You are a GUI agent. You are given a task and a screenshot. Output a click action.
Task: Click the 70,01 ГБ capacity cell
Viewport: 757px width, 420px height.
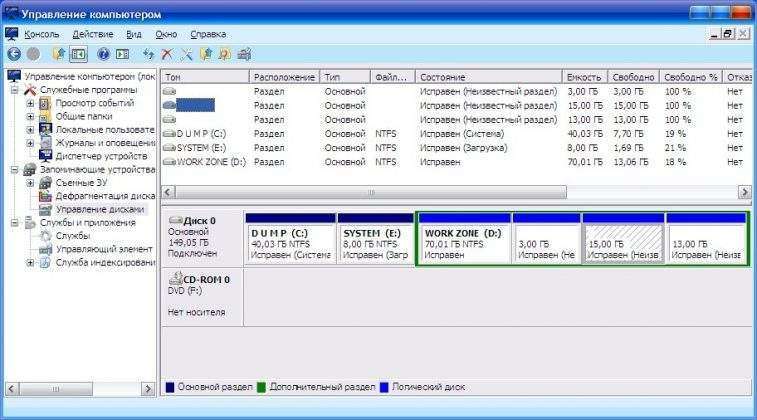[x=585, y=162]
